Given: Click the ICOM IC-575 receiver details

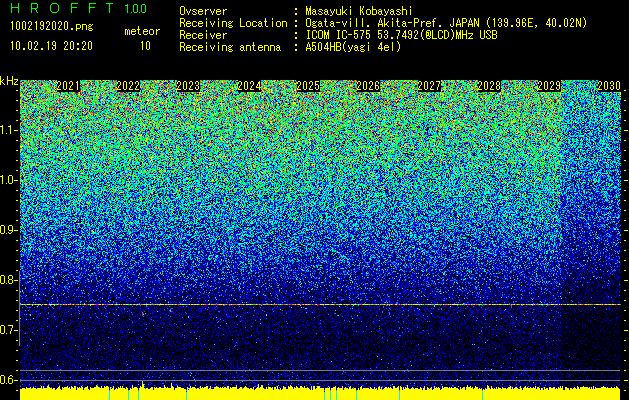Looking at the screenshot, I should pos(401,35).
